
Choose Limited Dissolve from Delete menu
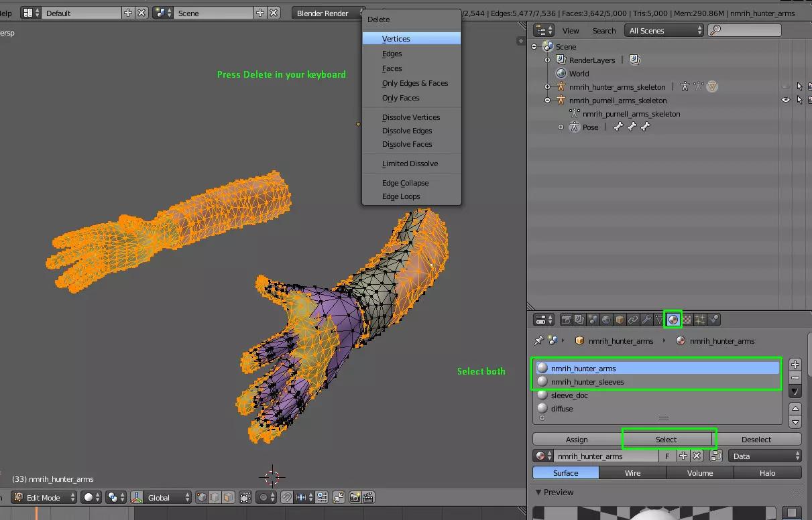(410, 164)
